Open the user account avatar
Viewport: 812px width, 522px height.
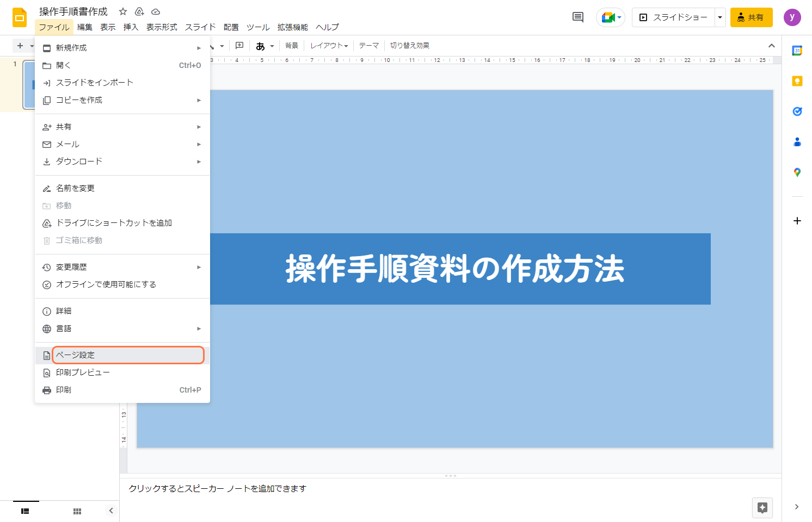tap(792, 17)
